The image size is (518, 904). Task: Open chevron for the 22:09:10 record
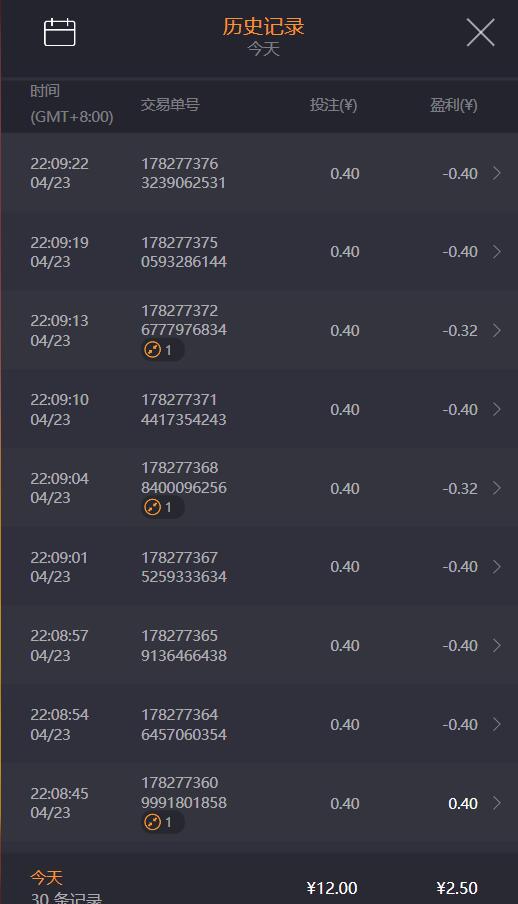coord(497,409)
